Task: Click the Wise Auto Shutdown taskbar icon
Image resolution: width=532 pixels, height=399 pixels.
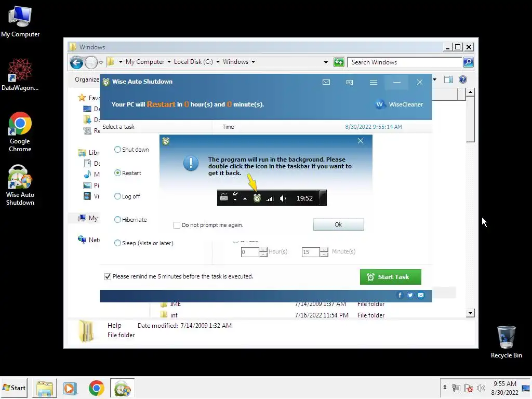Action: [122, 388]
